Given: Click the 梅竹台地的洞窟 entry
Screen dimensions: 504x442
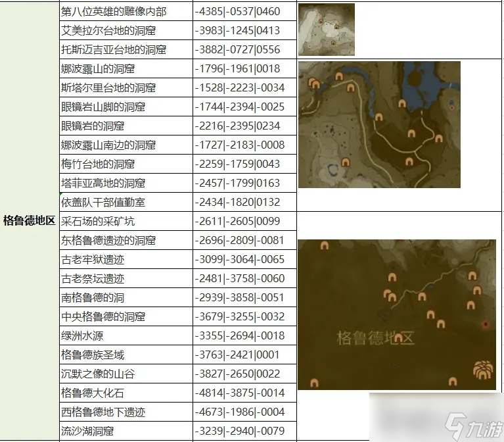Looking at the screenshot, I should [x=126, y=164].
